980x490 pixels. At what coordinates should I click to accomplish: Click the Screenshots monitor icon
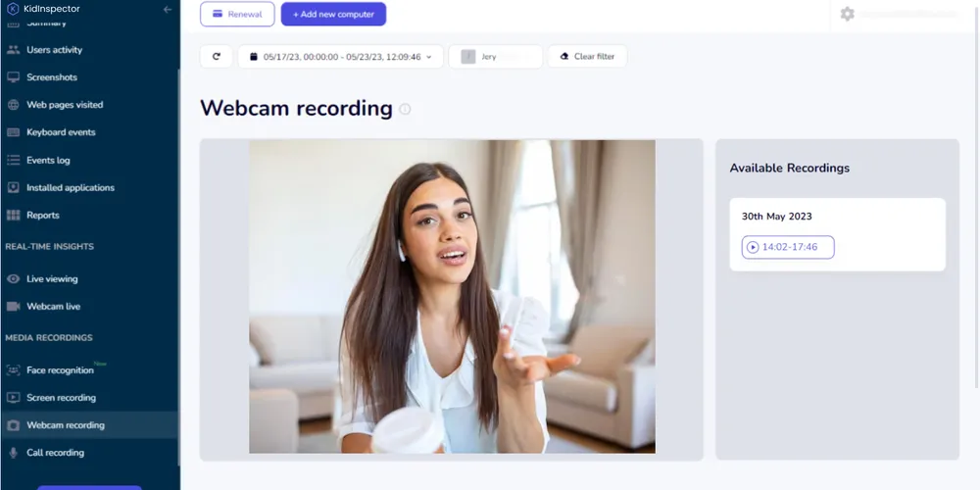click(x=14, y=77)
